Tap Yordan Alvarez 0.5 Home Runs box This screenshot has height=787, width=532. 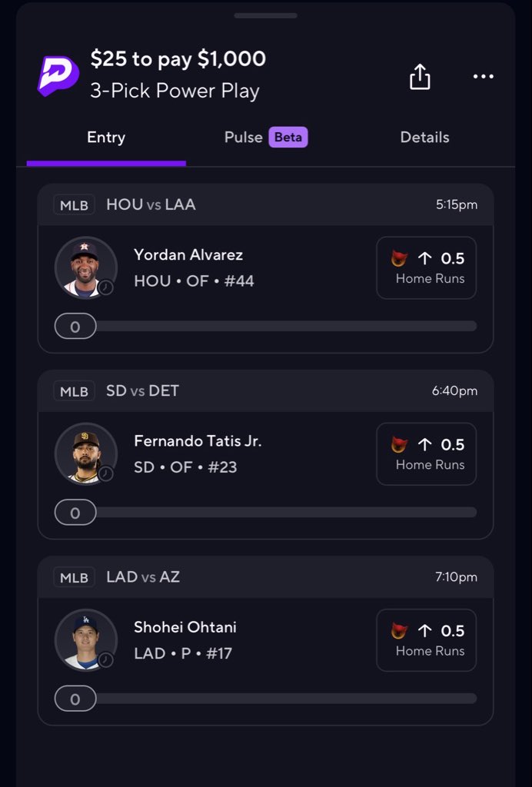(x=426, y=267)
